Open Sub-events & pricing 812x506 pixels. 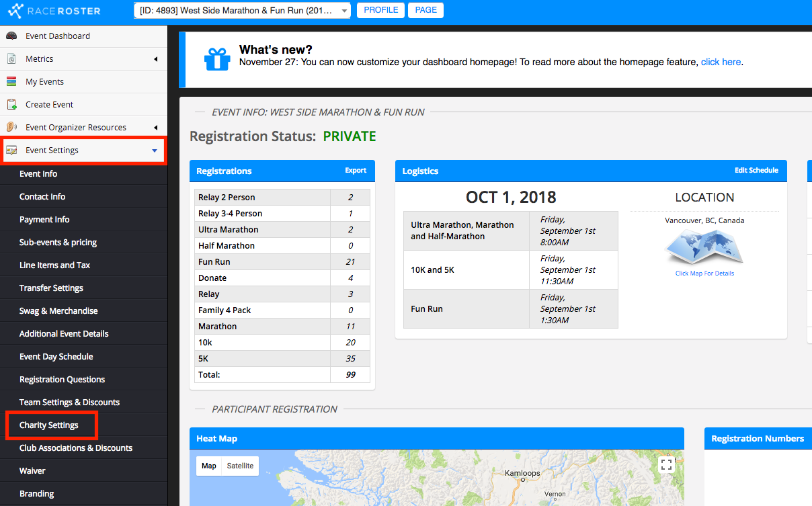[83, 242]
